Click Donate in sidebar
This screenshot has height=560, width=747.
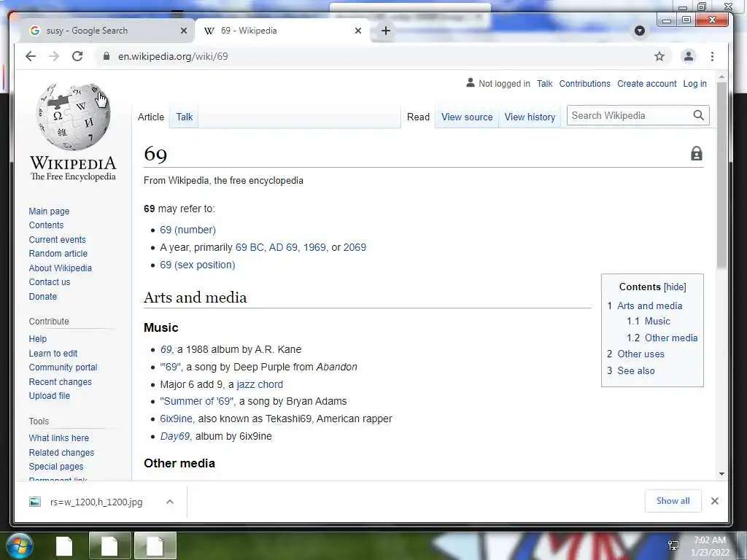point(43,296)
